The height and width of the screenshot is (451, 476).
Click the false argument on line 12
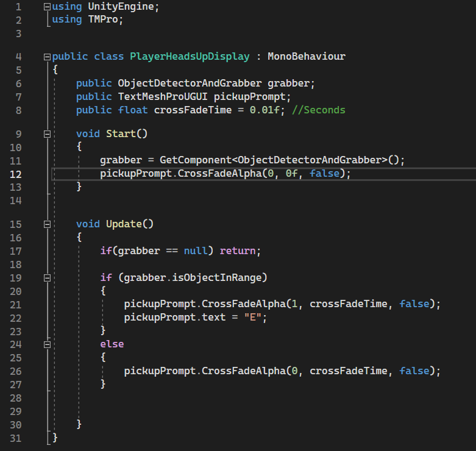click(x=324, y=173)
